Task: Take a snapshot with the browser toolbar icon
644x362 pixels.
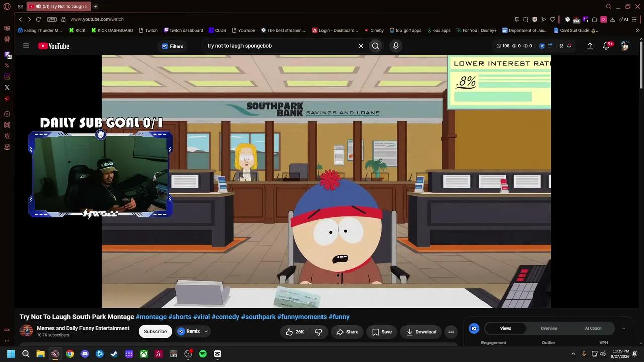Action: click(x=526, y=19)
